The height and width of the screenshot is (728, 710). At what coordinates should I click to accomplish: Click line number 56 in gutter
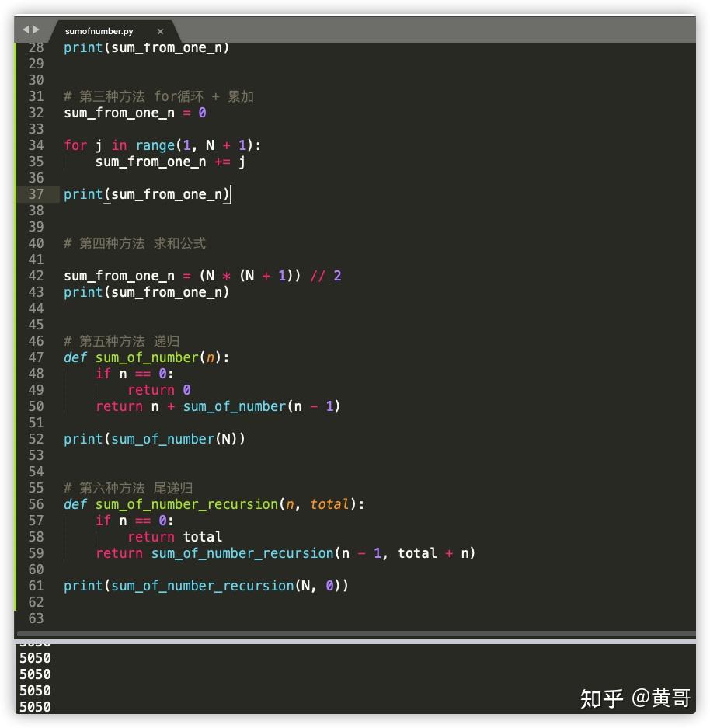pyautogui.click(x=36, y=504)
